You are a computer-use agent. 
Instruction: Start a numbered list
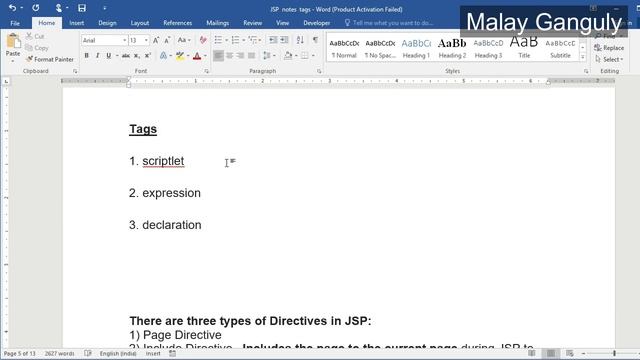click(236, 40)
